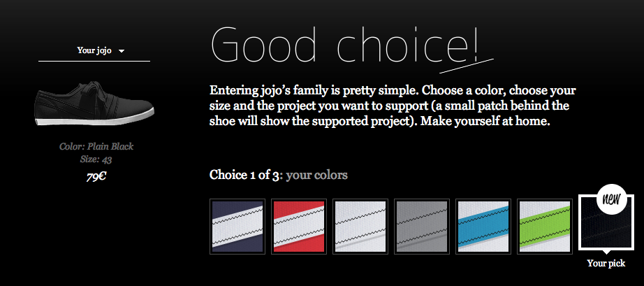
Task: Pick the lime green striped swatch
Action: tap(545, 227)
